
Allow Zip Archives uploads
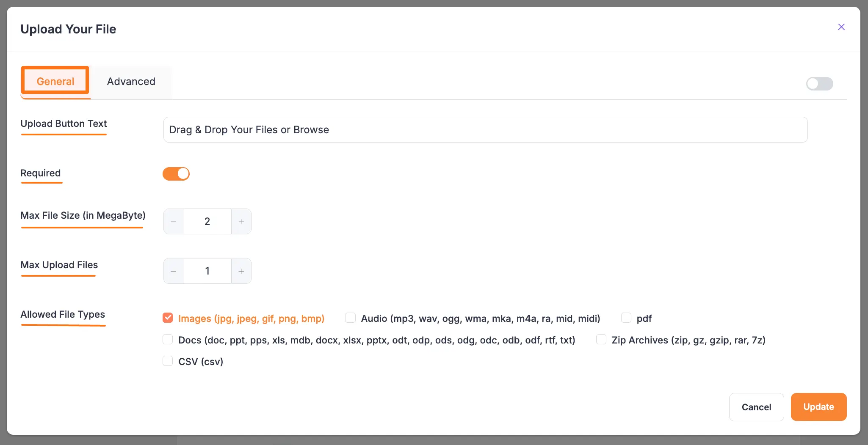(601, 339)
